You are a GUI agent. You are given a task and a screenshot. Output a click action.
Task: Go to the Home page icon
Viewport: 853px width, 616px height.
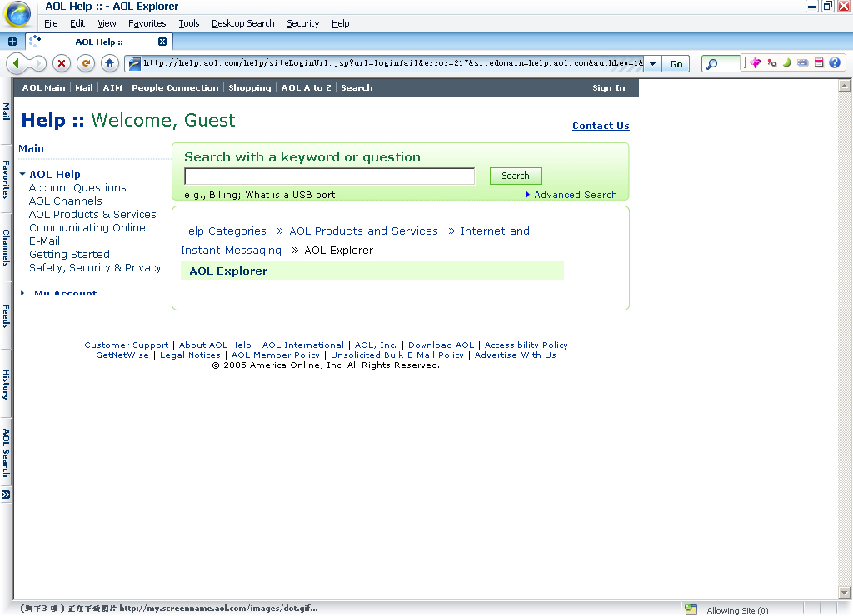[x=109, y=63]
